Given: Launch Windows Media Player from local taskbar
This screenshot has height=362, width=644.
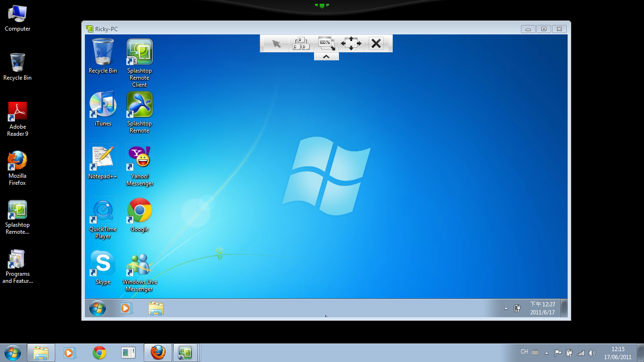Looking at the screenshot, I should pyautogui.click(x=69, y=353).
